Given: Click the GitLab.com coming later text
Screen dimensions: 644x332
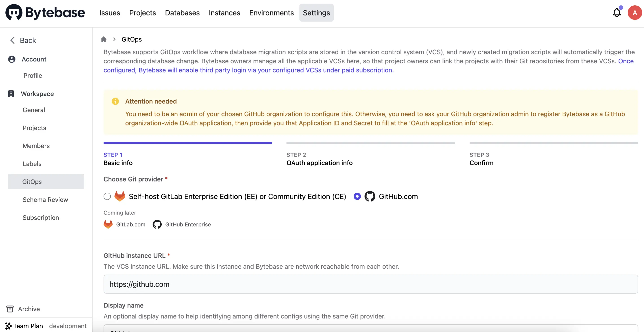Looking at the screenshot, I should pos(131,224).
